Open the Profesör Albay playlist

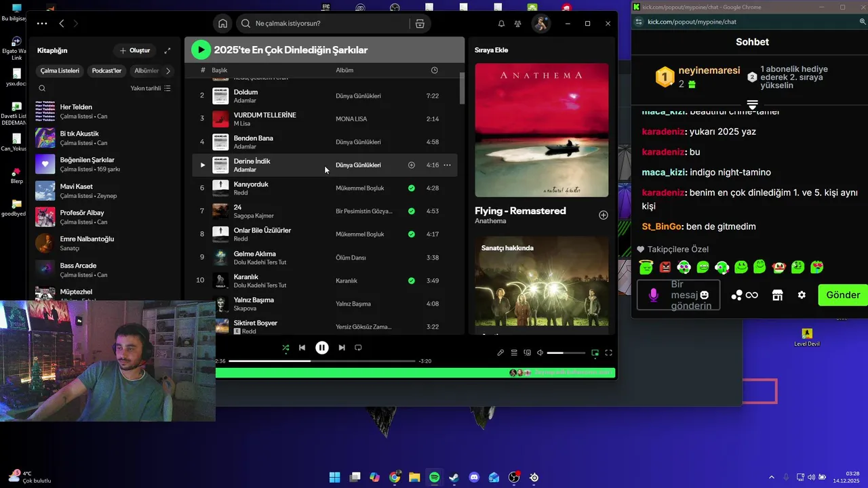click(x=105, y=217)
